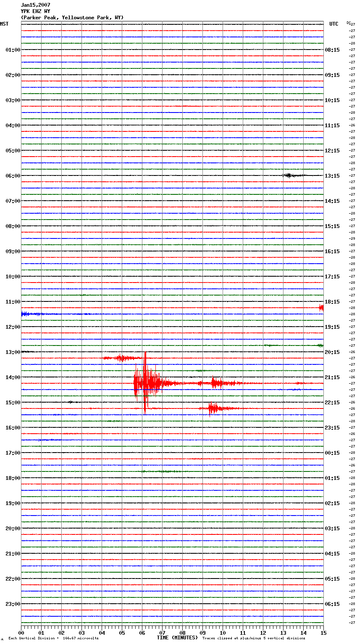Select the 07:00 MST time label

13,201
